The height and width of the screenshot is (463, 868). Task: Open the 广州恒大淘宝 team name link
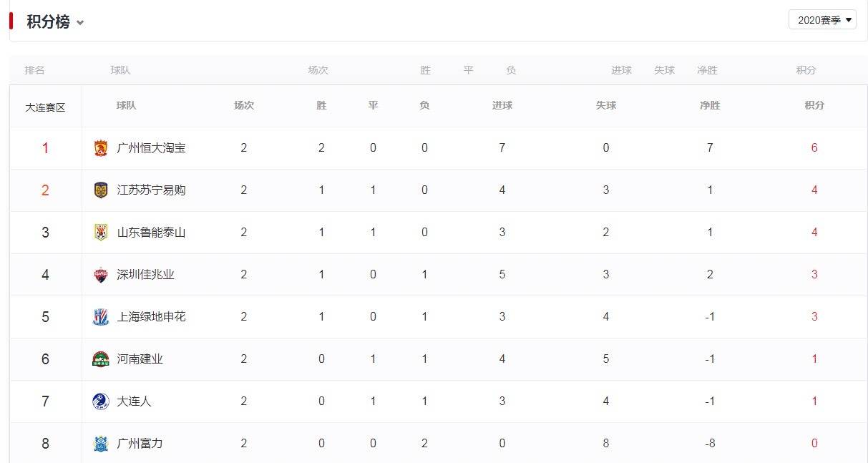[147, 147]
